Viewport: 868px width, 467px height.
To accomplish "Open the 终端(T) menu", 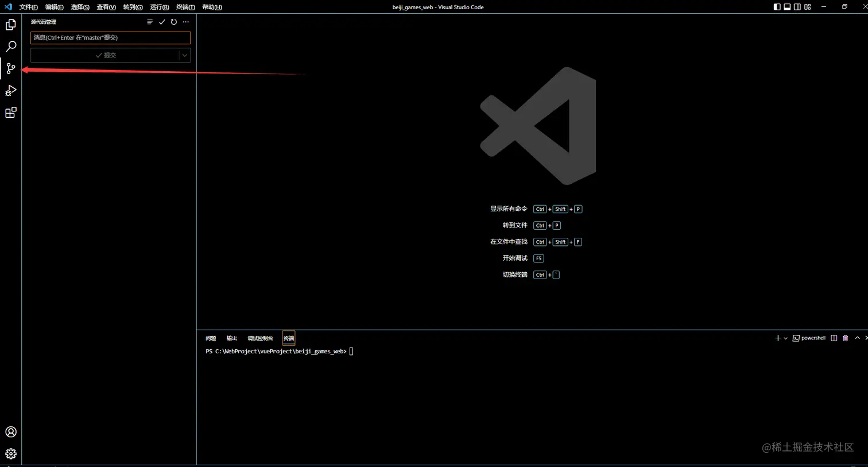I will [185, 7].
